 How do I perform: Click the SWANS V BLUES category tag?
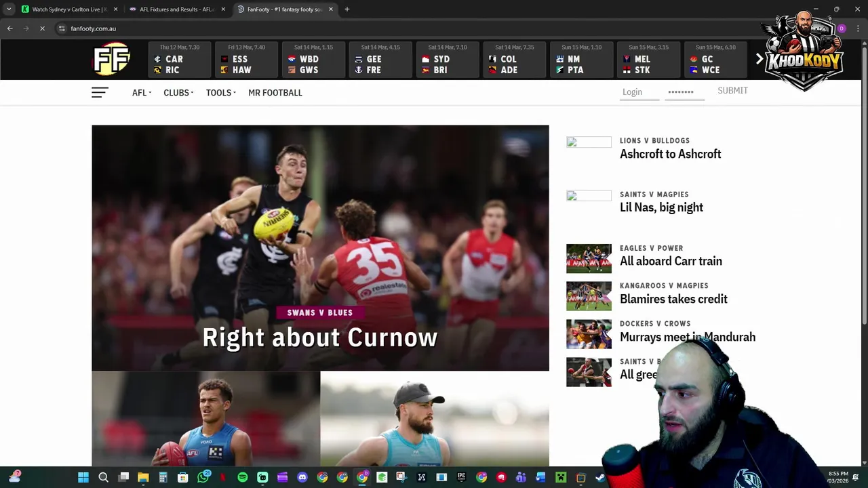[x=320, y=312]
